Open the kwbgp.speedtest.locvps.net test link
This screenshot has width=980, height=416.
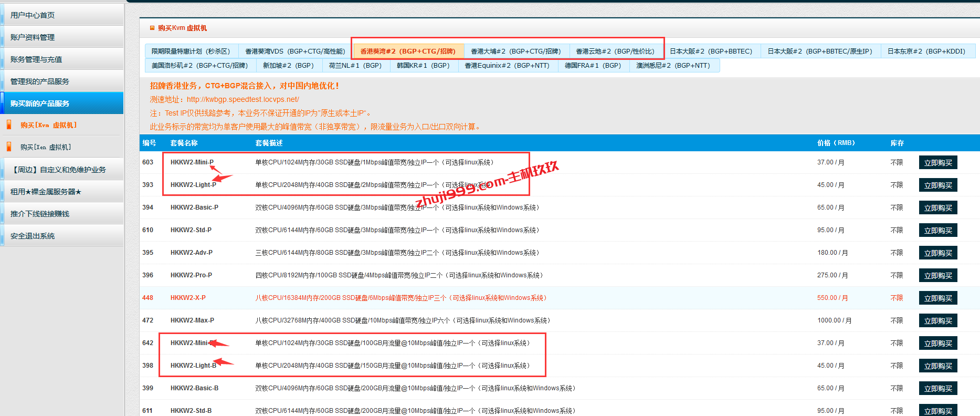[243, 99]
